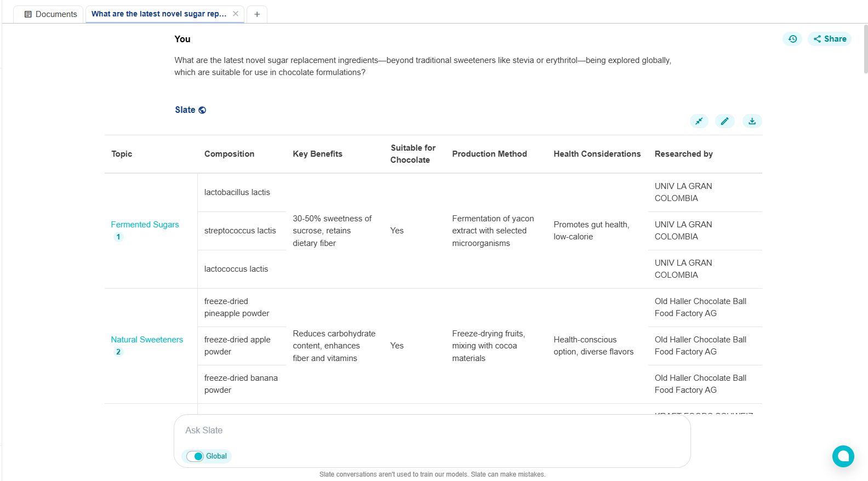The image size is (868, 481).
Task: Toggle the Global search switch
Action: [x=195, y=456]
